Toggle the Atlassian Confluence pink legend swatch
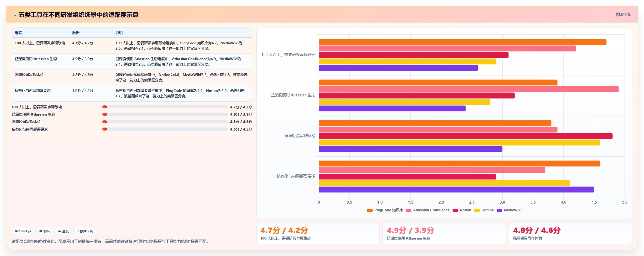This screenshot has width=644, height=256. [x=409, y=210]
